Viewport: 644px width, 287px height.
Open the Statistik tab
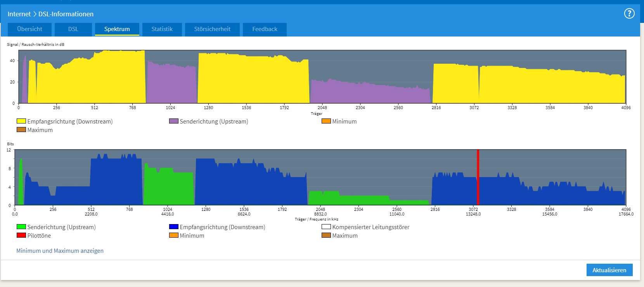(x=162, y=29)
